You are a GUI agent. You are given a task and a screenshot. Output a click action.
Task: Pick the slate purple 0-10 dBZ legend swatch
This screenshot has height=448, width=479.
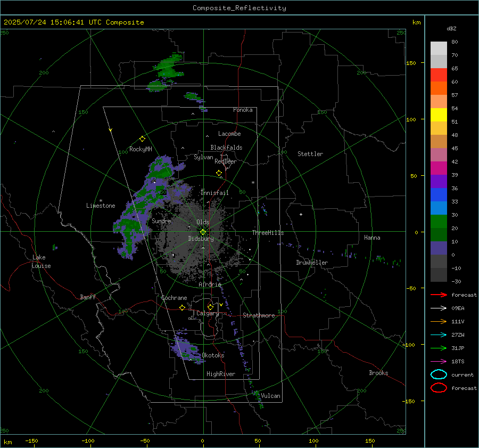coord(439,248)
